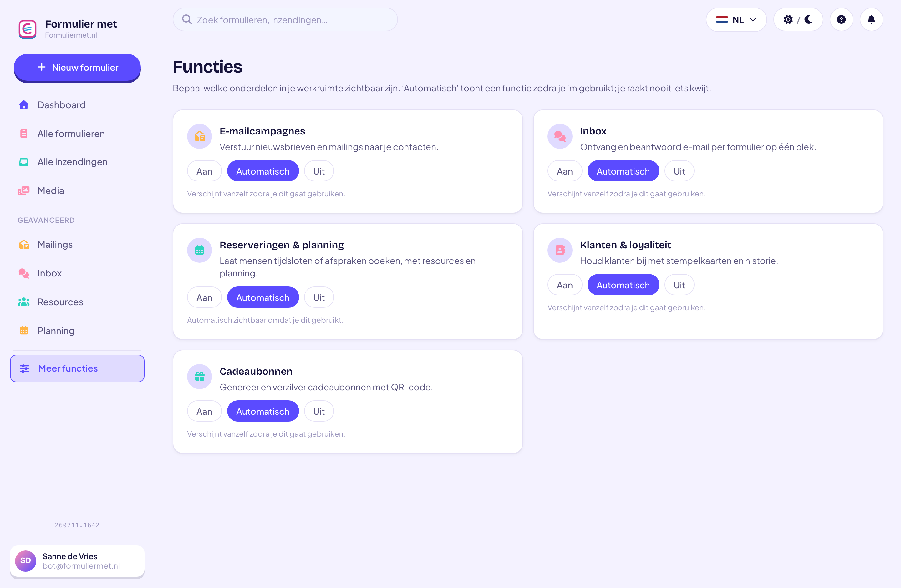The image size is (901, 588).
Task: Open notifications via the bell icon
Action: click(x=872, y=20)
